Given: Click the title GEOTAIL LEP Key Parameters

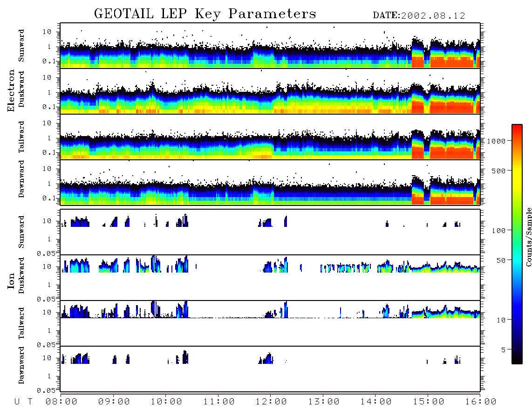Looking at the screenshot, I should pos(205,14).
